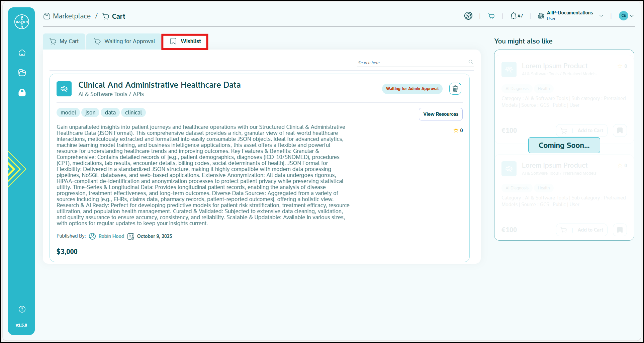The width and height of the screenshot is (644, 343).
Task: Delete Clinical Healthcare Data with trash icon
Action: point(455,89)
